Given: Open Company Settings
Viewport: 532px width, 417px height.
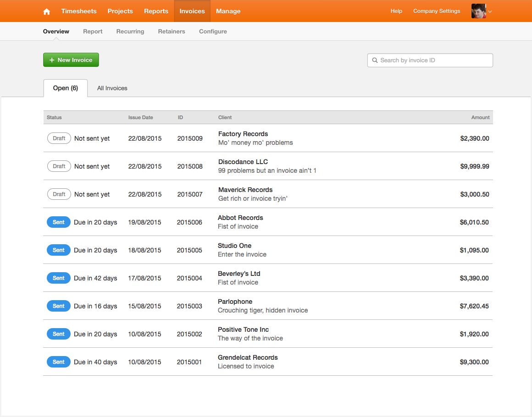Looking at the screenshot, I should pos(437,11).
